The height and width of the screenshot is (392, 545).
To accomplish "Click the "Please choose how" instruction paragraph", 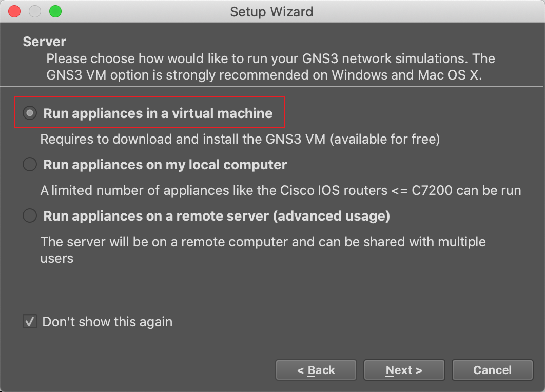I will (x=270, y=66).
